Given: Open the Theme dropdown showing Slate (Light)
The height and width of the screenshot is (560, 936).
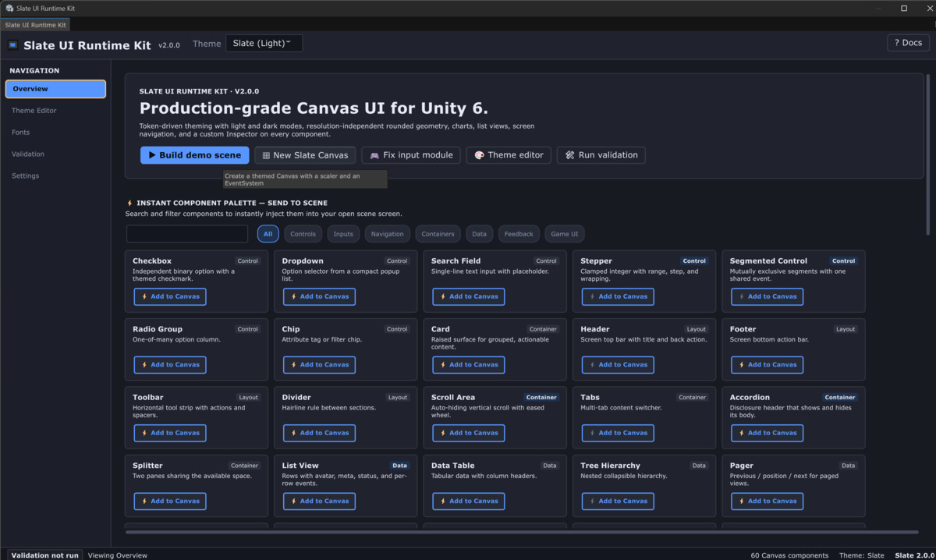Looking at the screenshot, I should click(264, 44).
